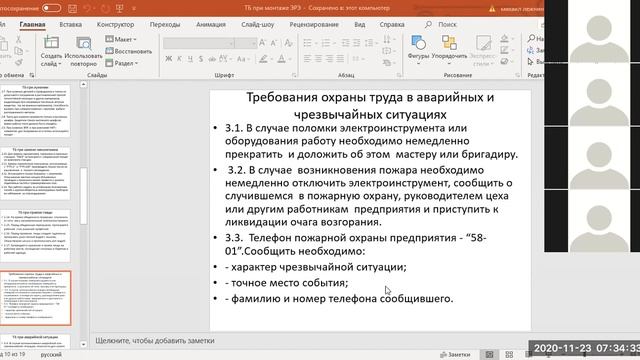
Task: Open the Конструктор tab
Action: (x=116, y=24)
